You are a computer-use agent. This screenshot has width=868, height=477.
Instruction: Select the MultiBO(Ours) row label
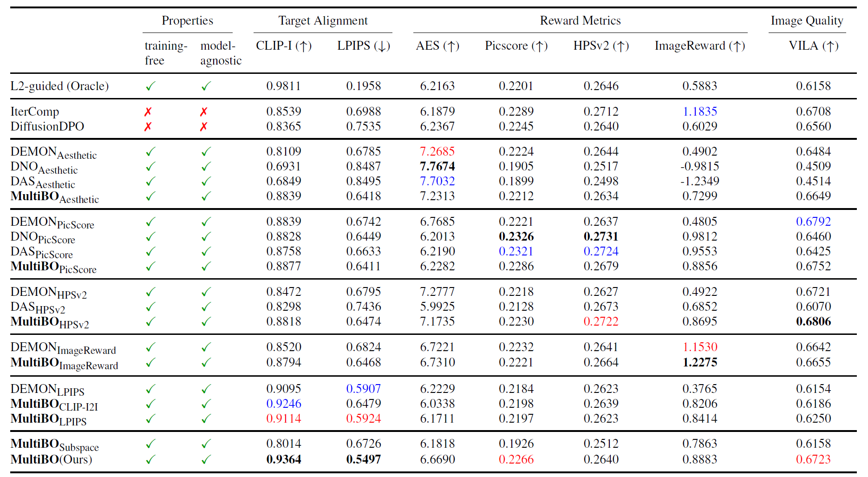[x=51, y=459]
